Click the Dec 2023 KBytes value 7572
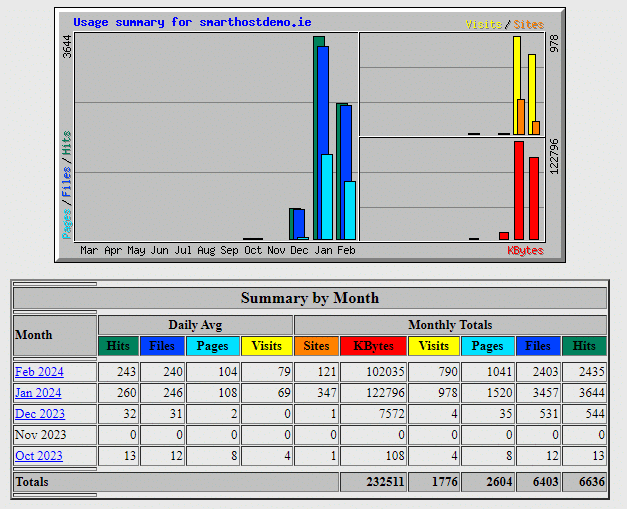The height and width of the screenshot is (509, 627). (392, 414)
